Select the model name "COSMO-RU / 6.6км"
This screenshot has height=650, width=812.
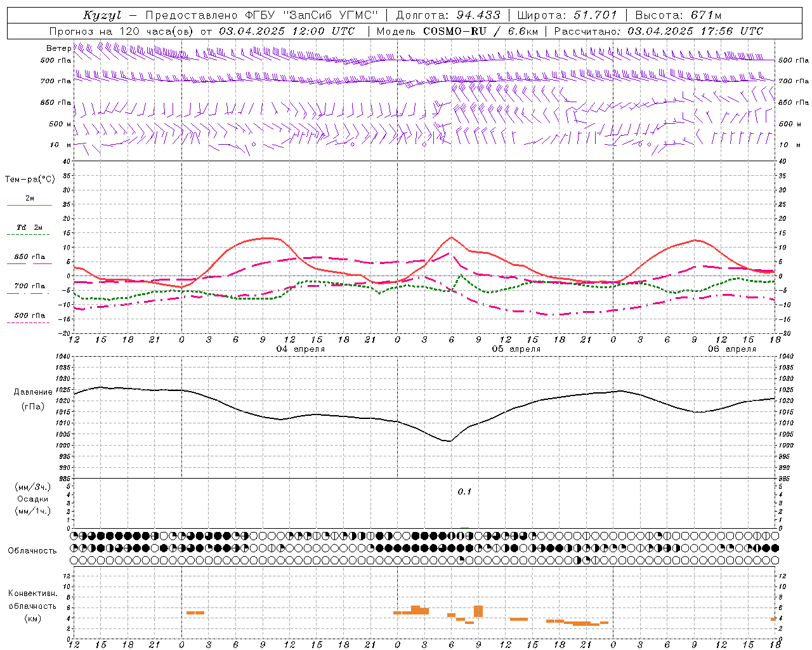tap(480, 31)
